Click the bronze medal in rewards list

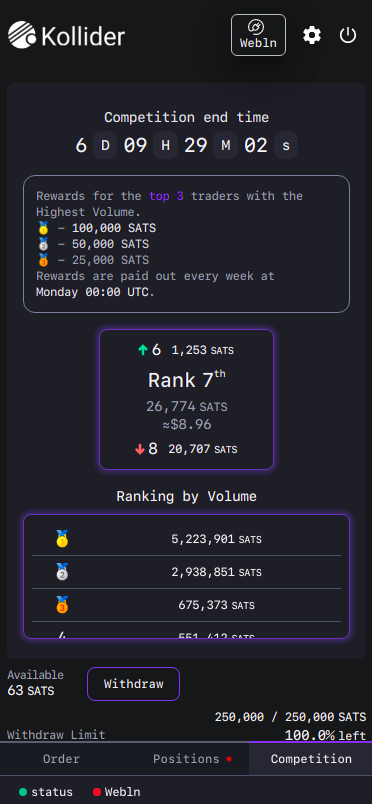(x=43, y=259)
